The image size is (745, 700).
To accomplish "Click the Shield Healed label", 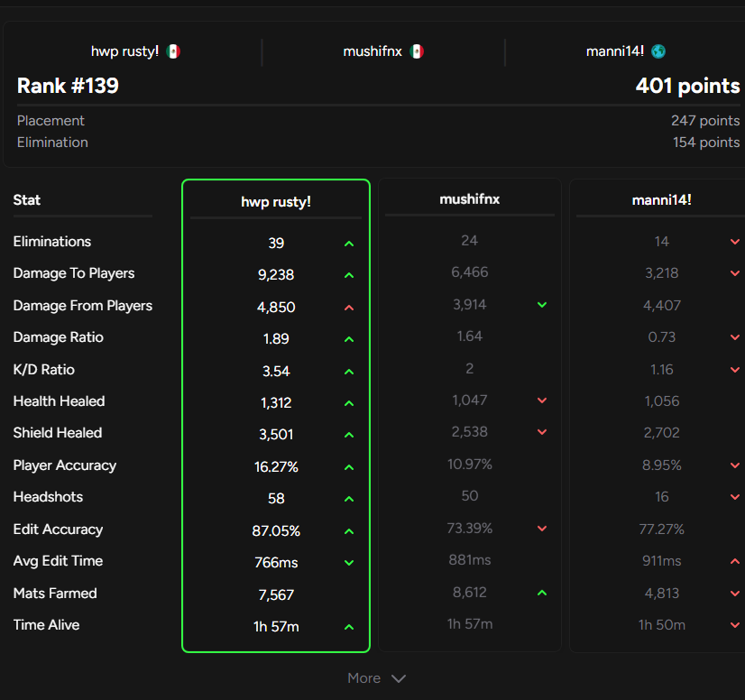I will tap(58, 433).
